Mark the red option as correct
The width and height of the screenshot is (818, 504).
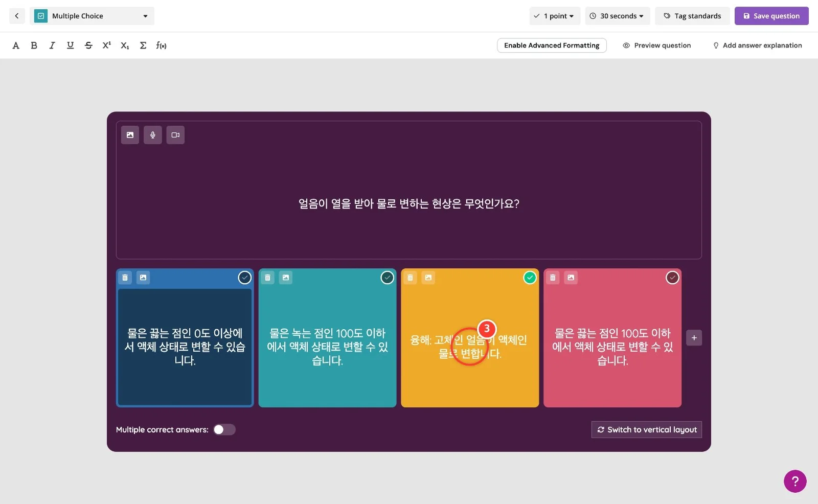click(672, 278)
